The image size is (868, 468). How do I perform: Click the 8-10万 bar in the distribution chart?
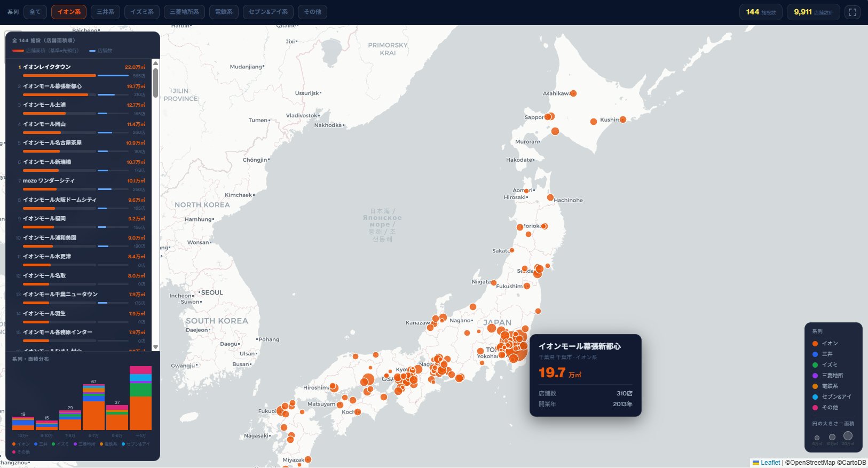click(46, 425)
